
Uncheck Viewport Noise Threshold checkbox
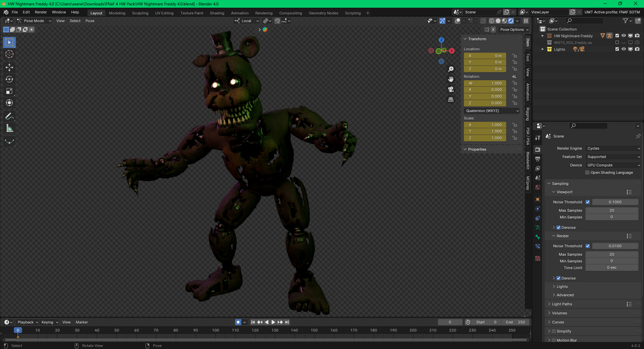tap(588, 202)
